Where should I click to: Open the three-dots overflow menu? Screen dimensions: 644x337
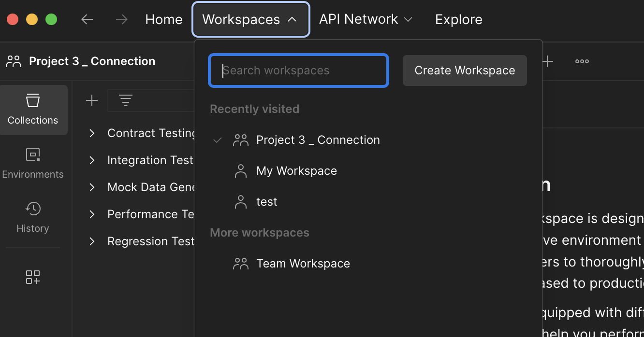click(582, 61)
